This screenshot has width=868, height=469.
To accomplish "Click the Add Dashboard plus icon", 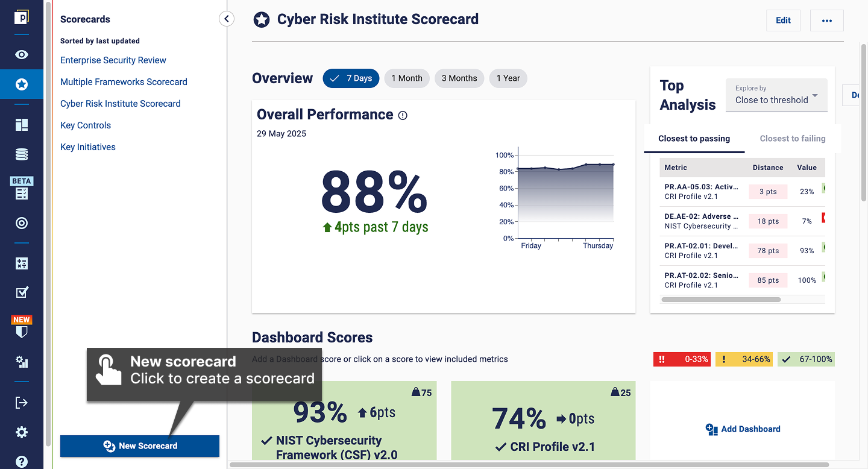I will click(x=711, y=429).
